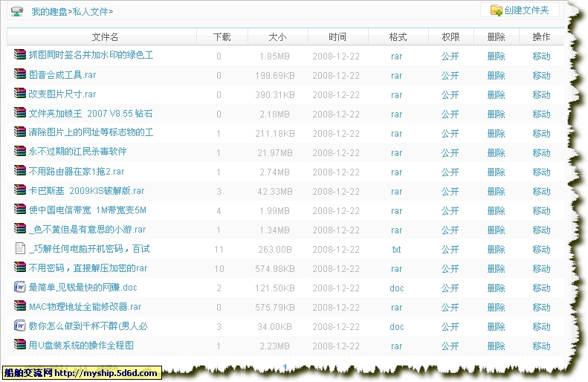Click the rar icon beside 清除图片上的网址等标志物的工

coord(20,132)
